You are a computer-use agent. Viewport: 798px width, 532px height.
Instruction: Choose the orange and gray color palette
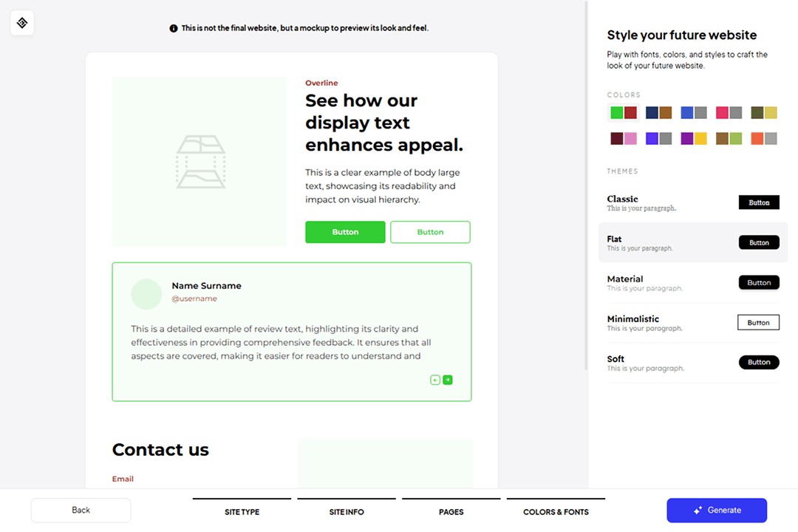pos(764,138)
